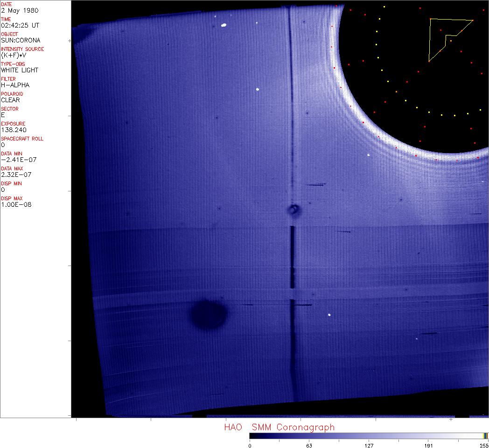The image size is (489, 448).
Task: Click the time value 02:42:25 UT
Action: click(x=21, y=25)
